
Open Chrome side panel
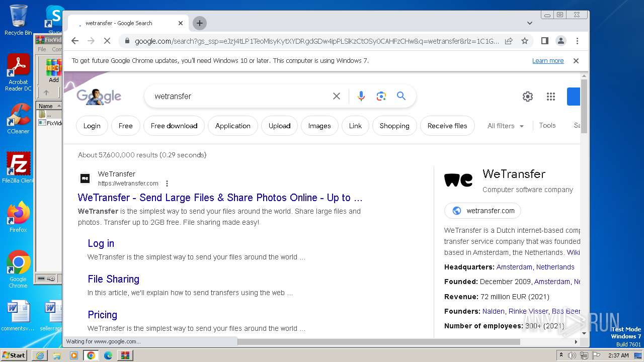[544, 41]
